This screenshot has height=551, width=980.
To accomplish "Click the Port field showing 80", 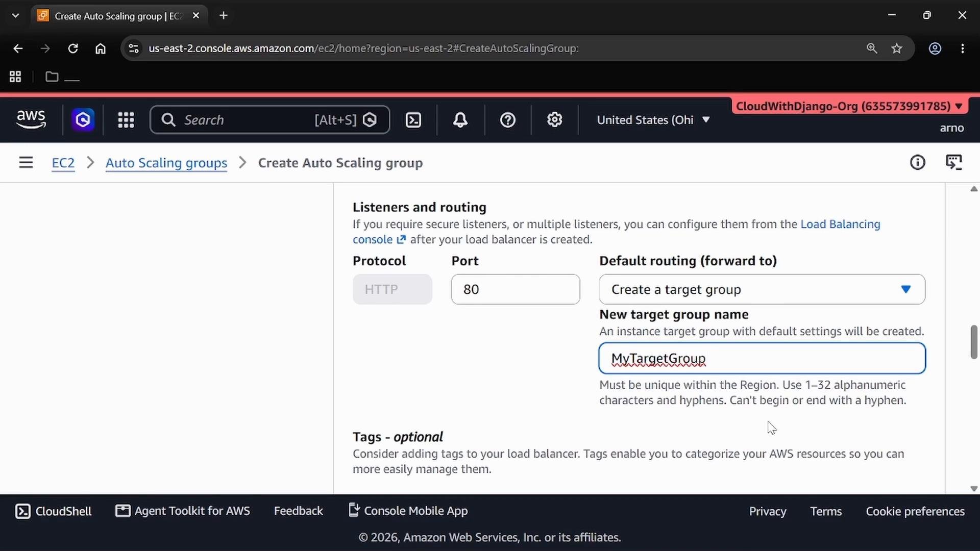I will tap(516, 289).
